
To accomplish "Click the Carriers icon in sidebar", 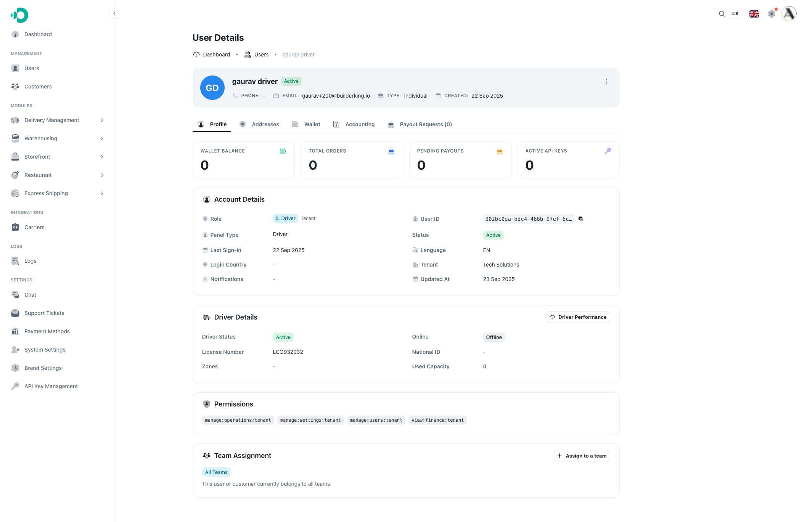I will [x=15, y=227].
